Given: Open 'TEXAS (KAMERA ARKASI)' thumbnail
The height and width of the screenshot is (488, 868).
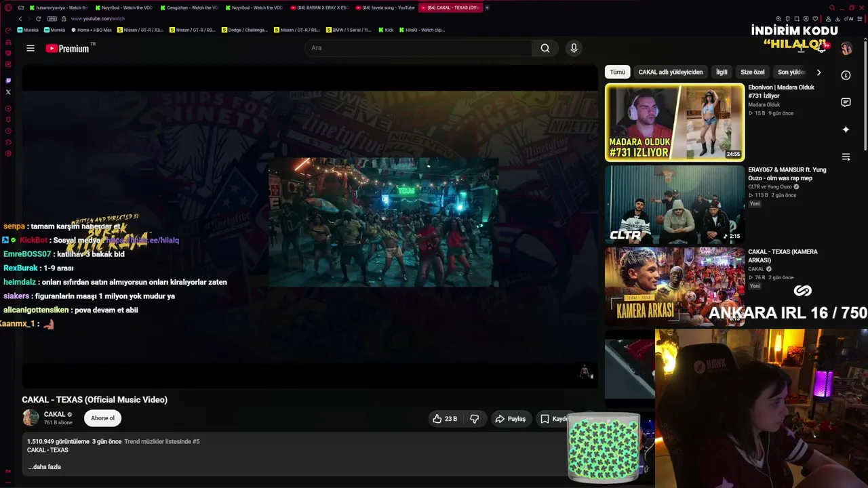Looking at the screenshot, I should pyautogui.click(x=675, y=287).
